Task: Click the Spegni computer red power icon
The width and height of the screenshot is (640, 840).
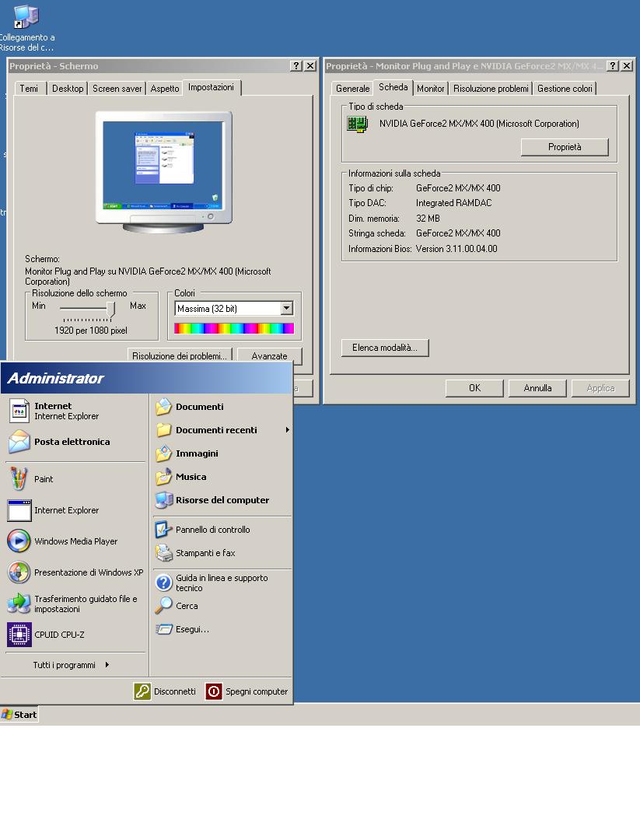Action: click(214, 691)
